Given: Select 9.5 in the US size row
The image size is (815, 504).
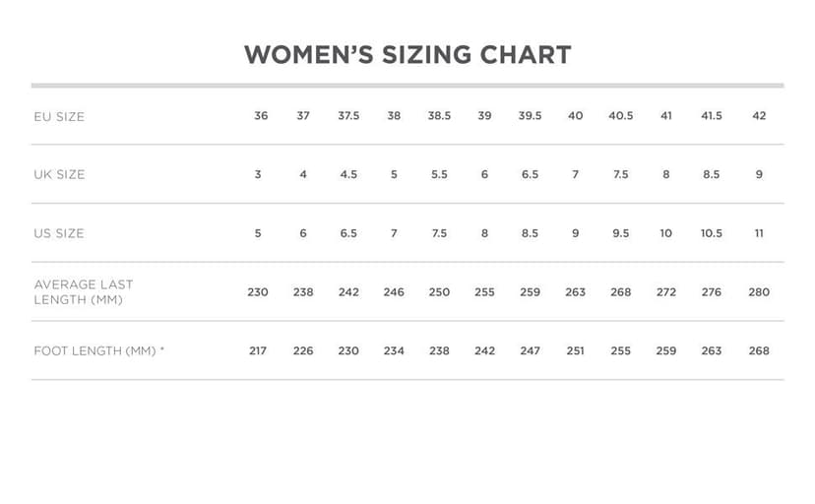Looking at the screenshot, I should (x=620, y=233).
